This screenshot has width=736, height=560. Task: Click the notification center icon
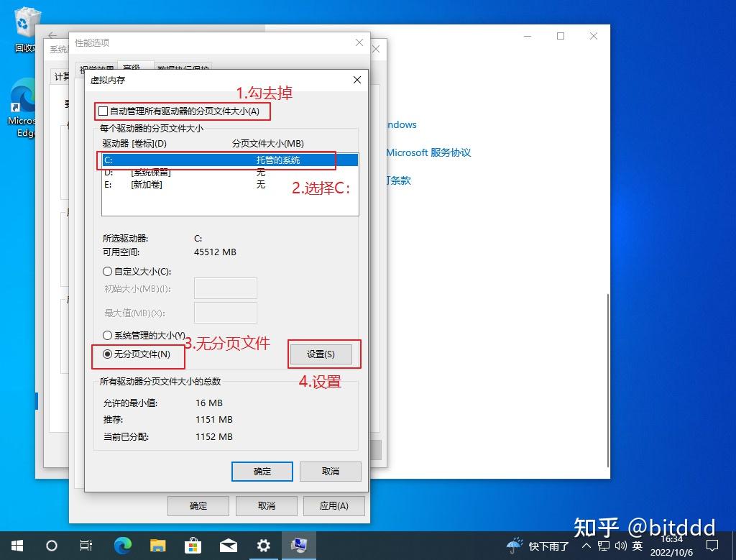point(713,546)
